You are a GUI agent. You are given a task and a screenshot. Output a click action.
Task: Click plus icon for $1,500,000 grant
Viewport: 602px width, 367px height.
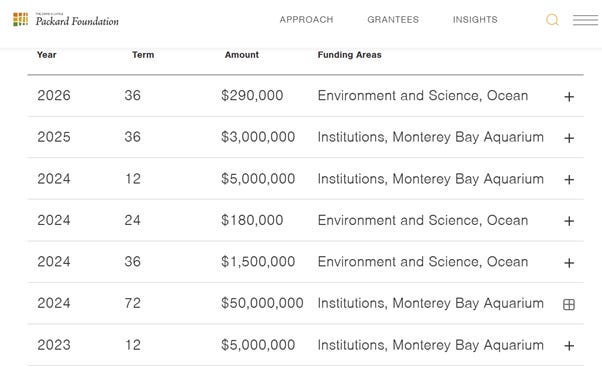[x=569, y=263]
